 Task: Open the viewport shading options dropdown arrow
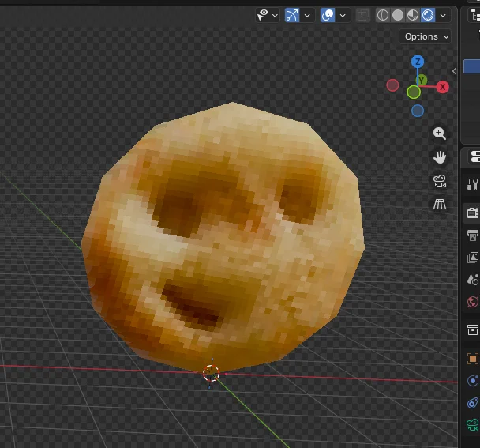tap(443, 15)
